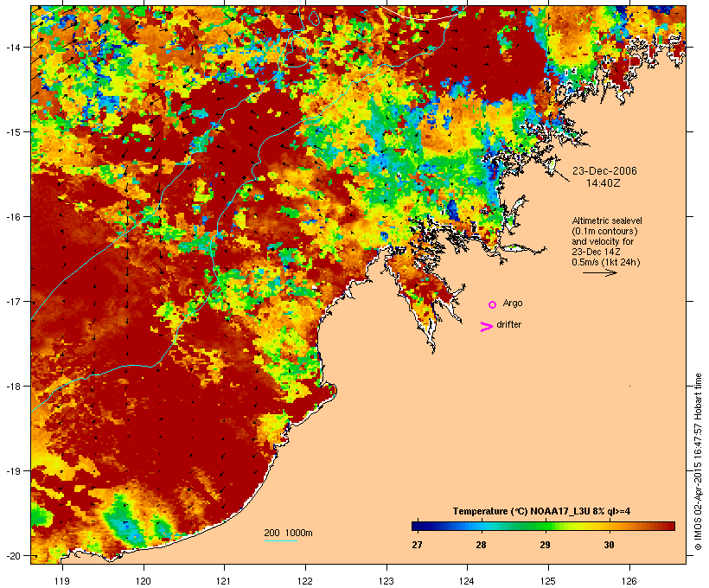Click the latitude label '-15'
Image resolution: width=709 pixels, height=588 pixels.
click(x=12, y=131)
